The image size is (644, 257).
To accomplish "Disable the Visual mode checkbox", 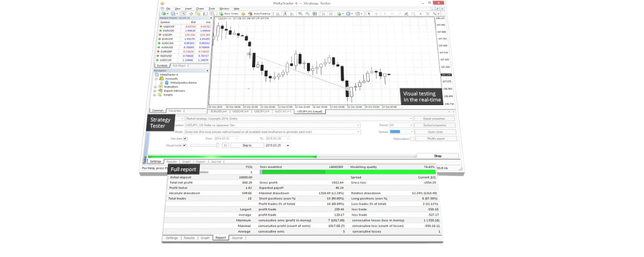I will click(x=185, y=145).
